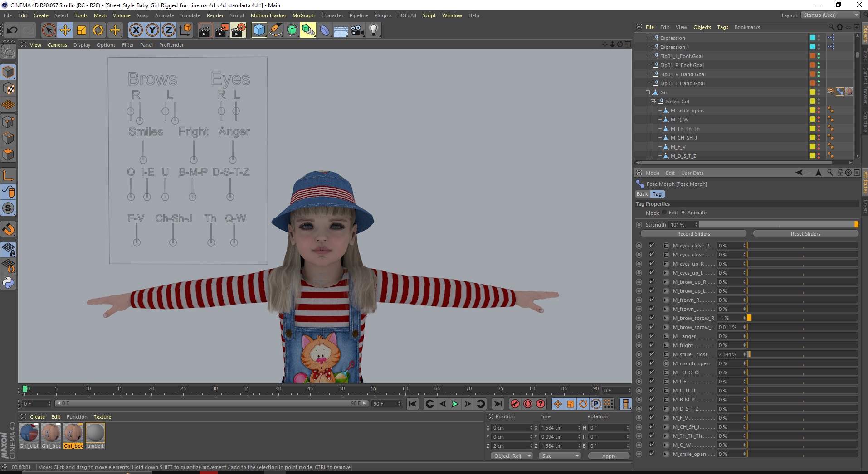The height and width of the screenshot is (474, 868).
Task: Open the Spline Pen tool
Action: (276, 30)
